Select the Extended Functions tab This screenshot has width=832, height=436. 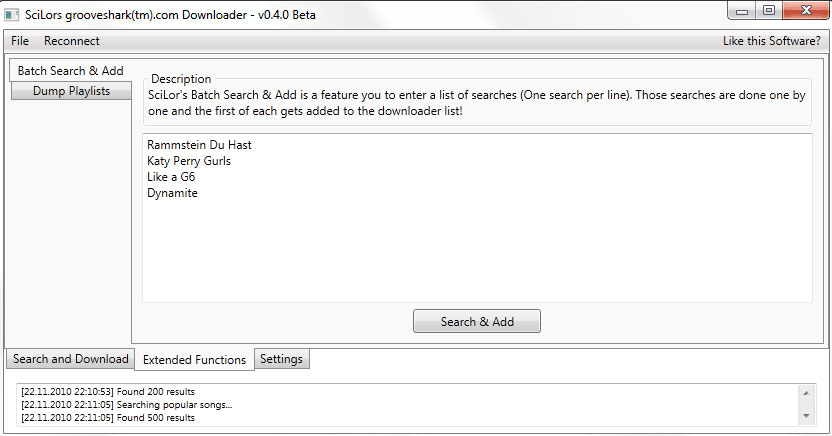coord(194,360)
